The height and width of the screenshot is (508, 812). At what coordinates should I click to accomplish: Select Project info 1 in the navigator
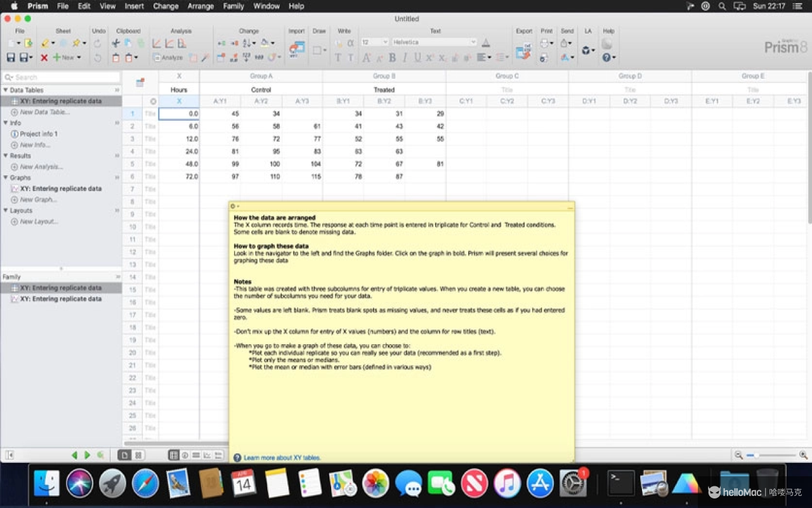[x=39, y=134]
